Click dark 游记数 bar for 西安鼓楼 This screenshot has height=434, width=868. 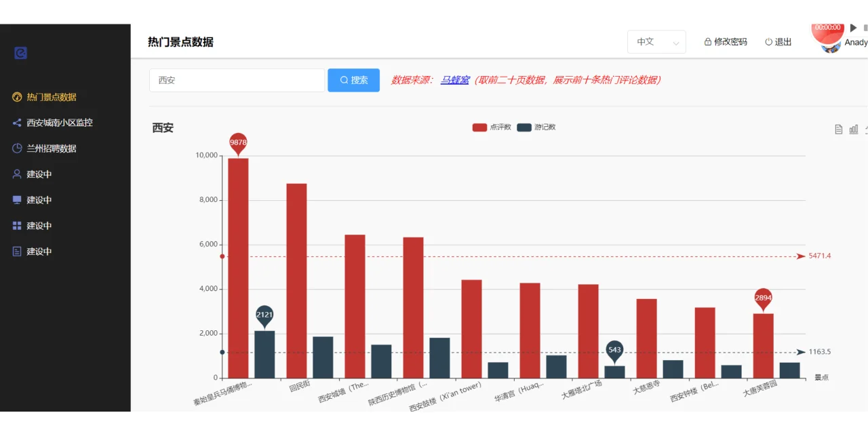498,370
